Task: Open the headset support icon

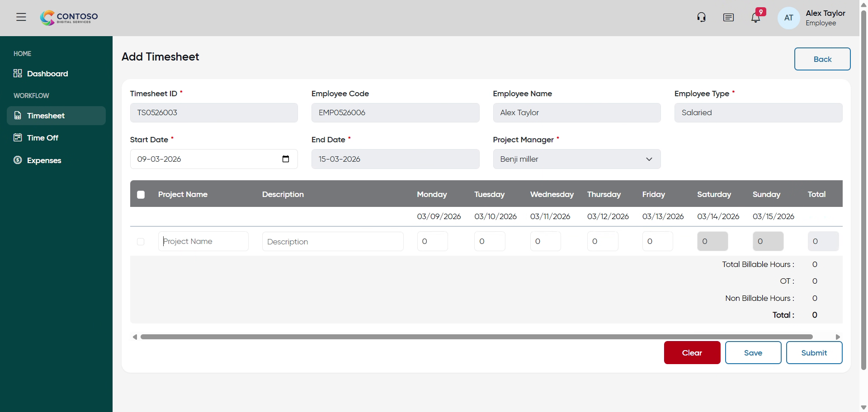Action: pos(701,17)
